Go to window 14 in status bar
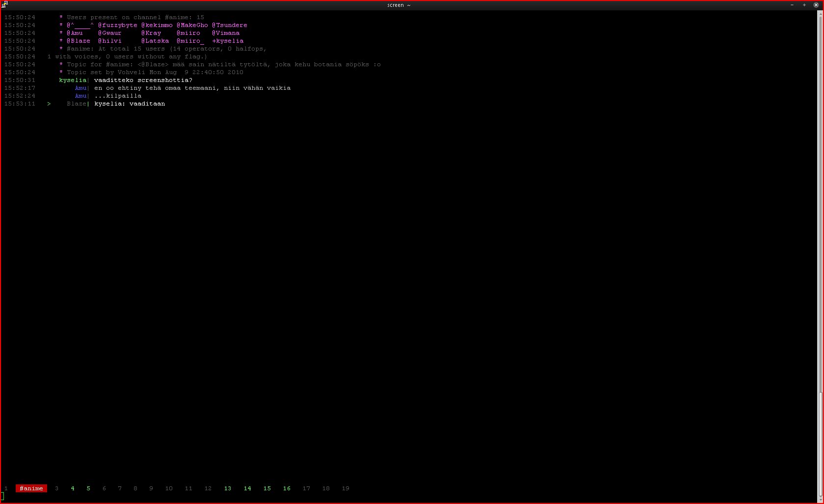Image resolution: width=824 pixels, height=504 pixels. (247, 488)
